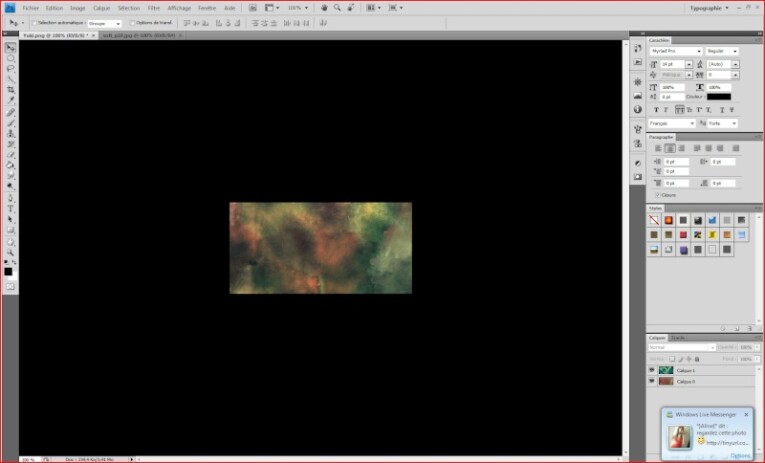Apply Faux Bold in the Character panel
The image size is (765, 463).
(656, 110)
